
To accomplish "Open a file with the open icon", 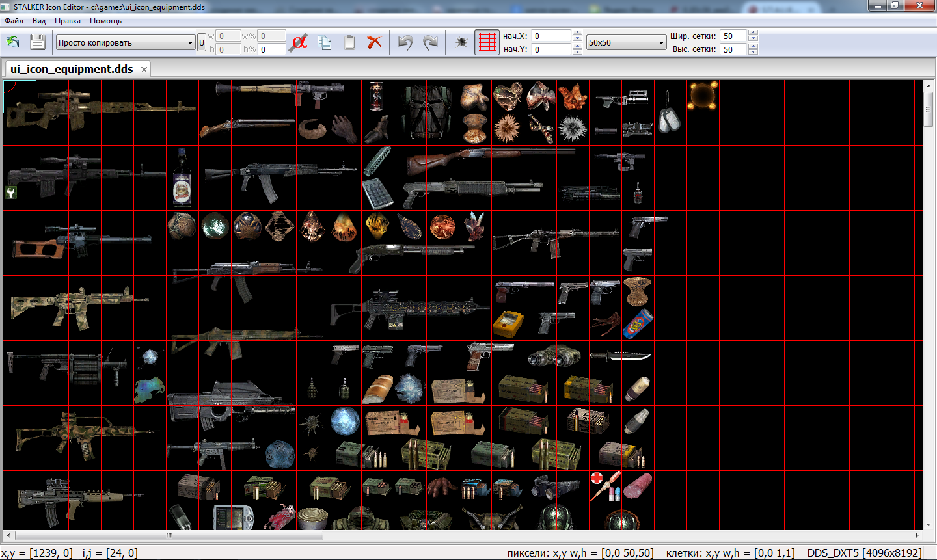I will (x=13, y=42).
